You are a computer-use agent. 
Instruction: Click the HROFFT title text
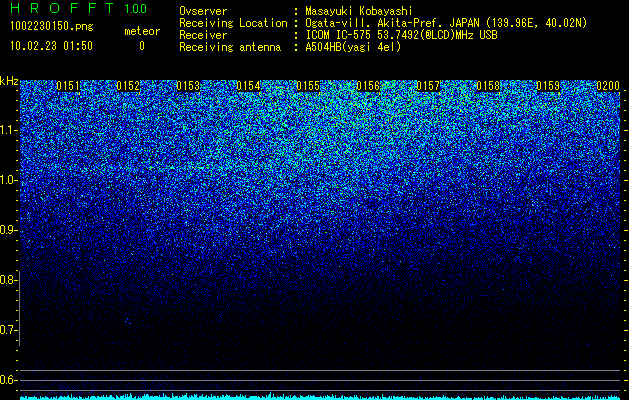[x=62, y=8]
